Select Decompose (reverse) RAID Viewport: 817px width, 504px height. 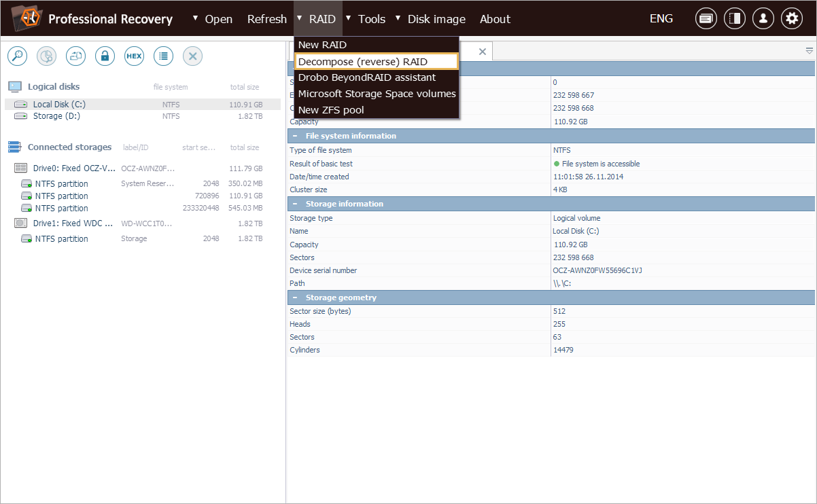377,61
